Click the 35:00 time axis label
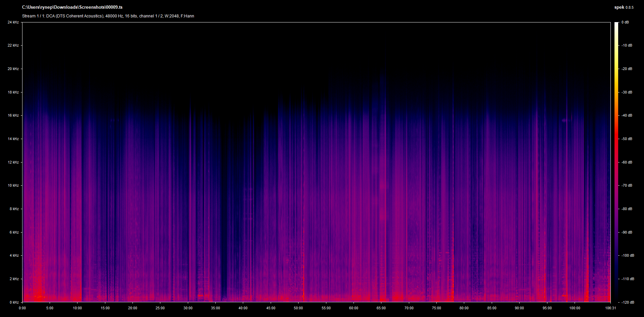 (x=215, y=308)
